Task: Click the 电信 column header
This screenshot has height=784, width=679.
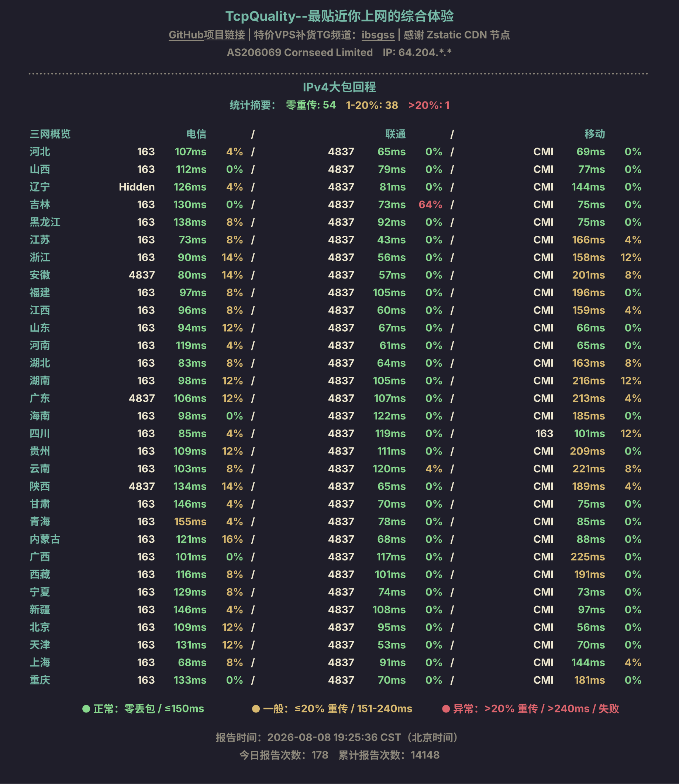Action: pos(196,134)
